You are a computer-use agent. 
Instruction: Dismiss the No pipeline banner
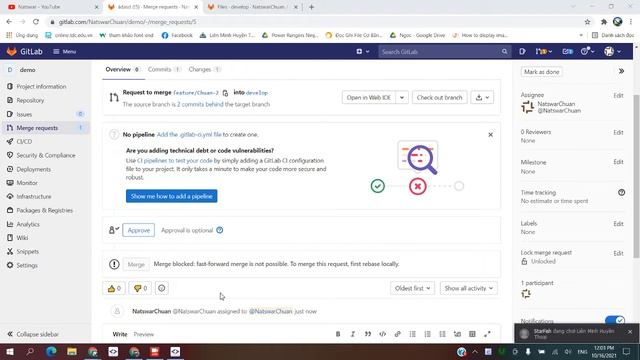pos(491,135)
